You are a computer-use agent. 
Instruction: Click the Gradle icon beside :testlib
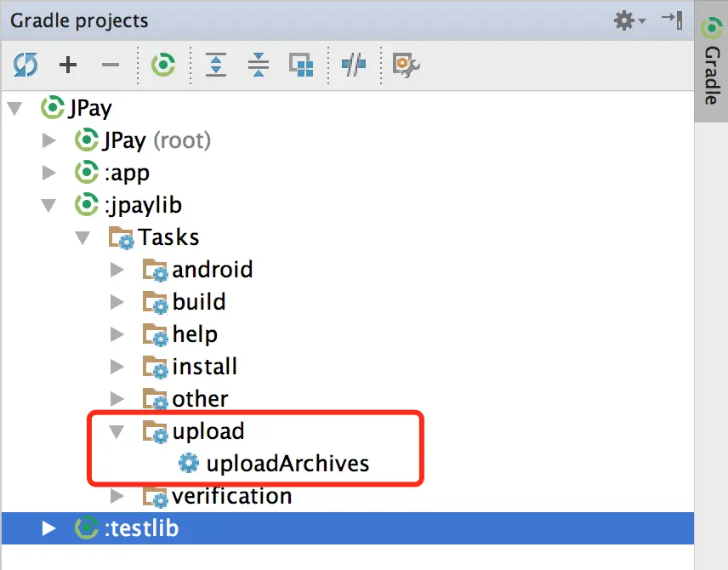[87, 528]
